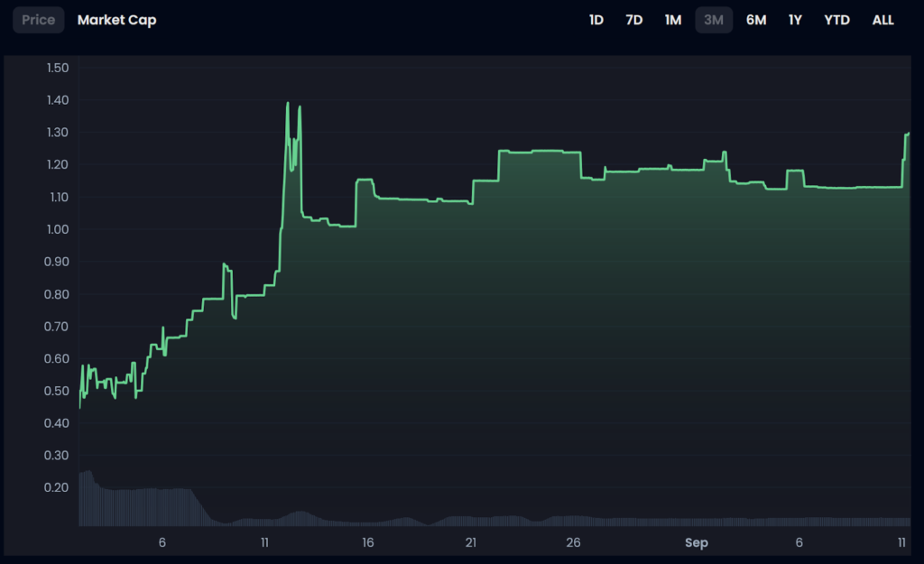
Task: Click the 1.30 y-axis label
Action: (58, 133)
